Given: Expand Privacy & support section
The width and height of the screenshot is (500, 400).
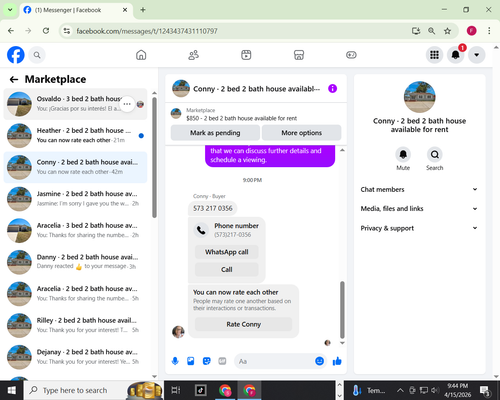Looking at the screenshot, I should pos(419,228).
